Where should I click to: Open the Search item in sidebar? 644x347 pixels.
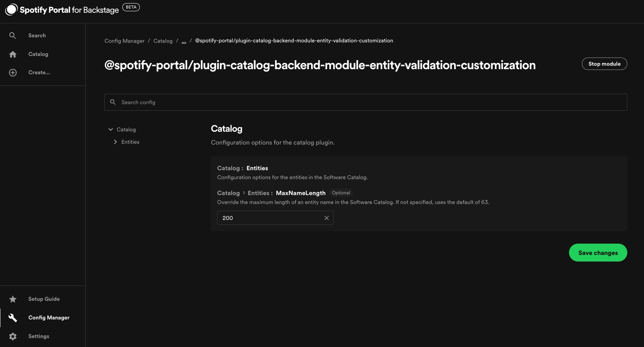tap(43, 35)
